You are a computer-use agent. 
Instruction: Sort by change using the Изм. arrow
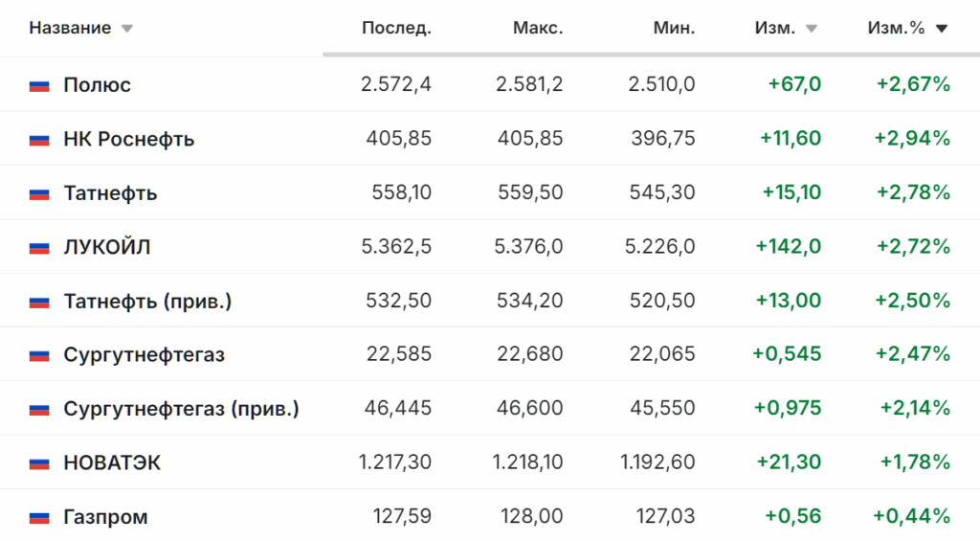tap(812, 29)
